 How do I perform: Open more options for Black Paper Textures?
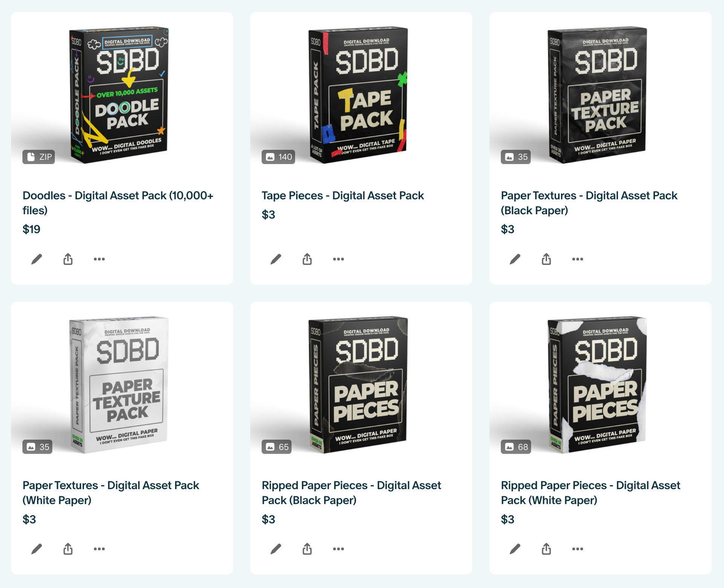click(577, 259)
